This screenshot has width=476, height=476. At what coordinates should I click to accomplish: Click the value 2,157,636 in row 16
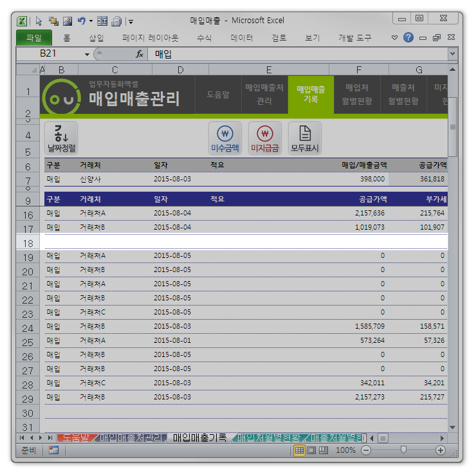(x=370, y=213)
